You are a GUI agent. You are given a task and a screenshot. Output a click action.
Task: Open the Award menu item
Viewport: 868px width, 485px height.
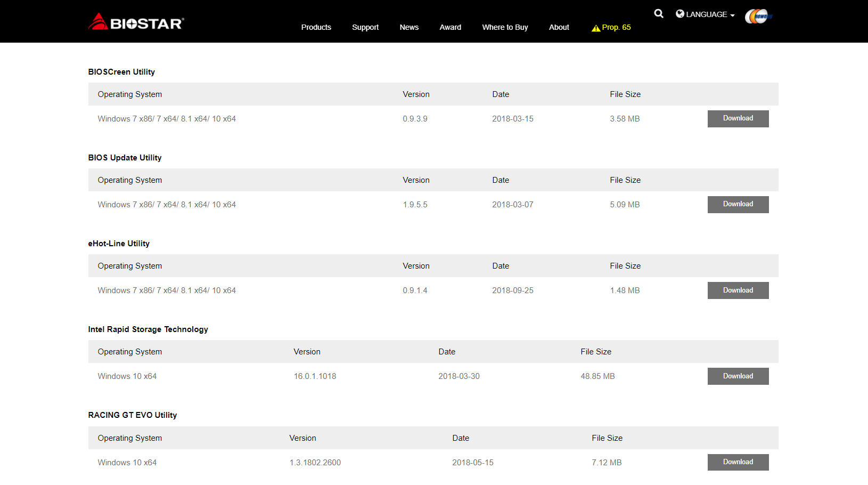pos(451,27)
